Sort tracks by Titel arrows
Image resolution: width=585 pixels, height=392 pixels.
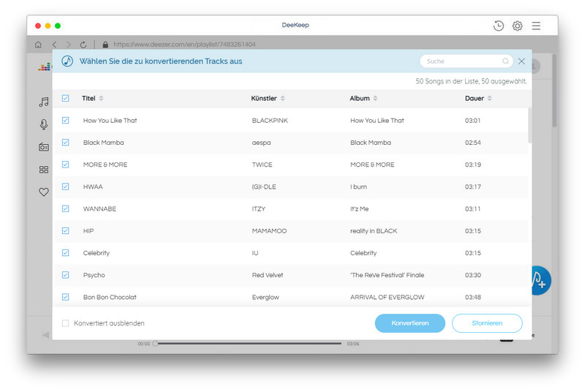[x=101, y=98]
